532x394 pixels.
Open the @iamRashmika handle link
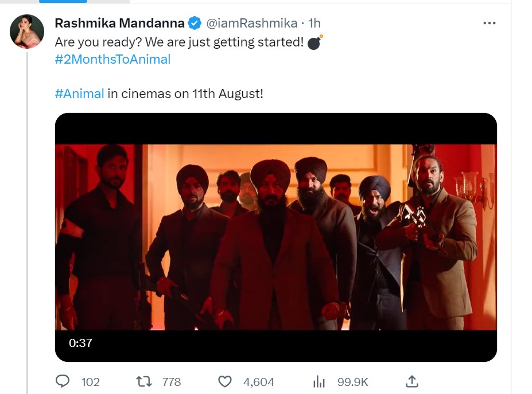[x=251, y=23]
